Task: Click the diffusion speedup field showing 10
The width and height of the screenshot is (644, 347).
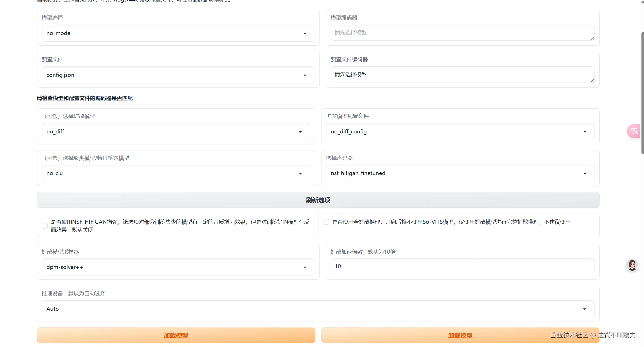Action: point(462,266)
